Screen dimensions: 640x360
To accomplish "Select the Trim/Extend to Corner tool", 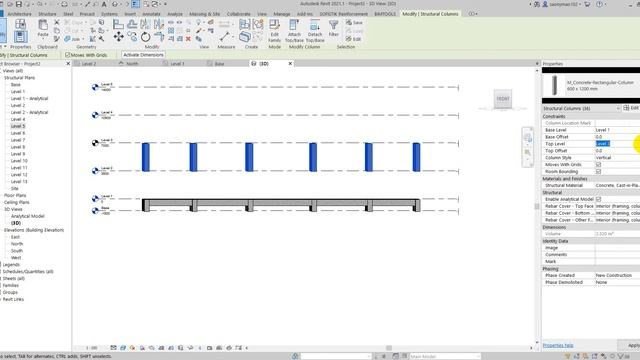I will [x=159, y=38].
